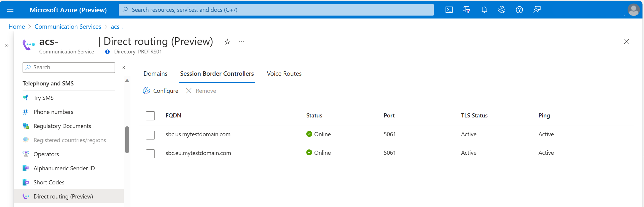Image resolution: width=644 pixels, height=207 pixels.
Task: Click the Phone numbers hash icon
Action: click(x=26, y=112)
